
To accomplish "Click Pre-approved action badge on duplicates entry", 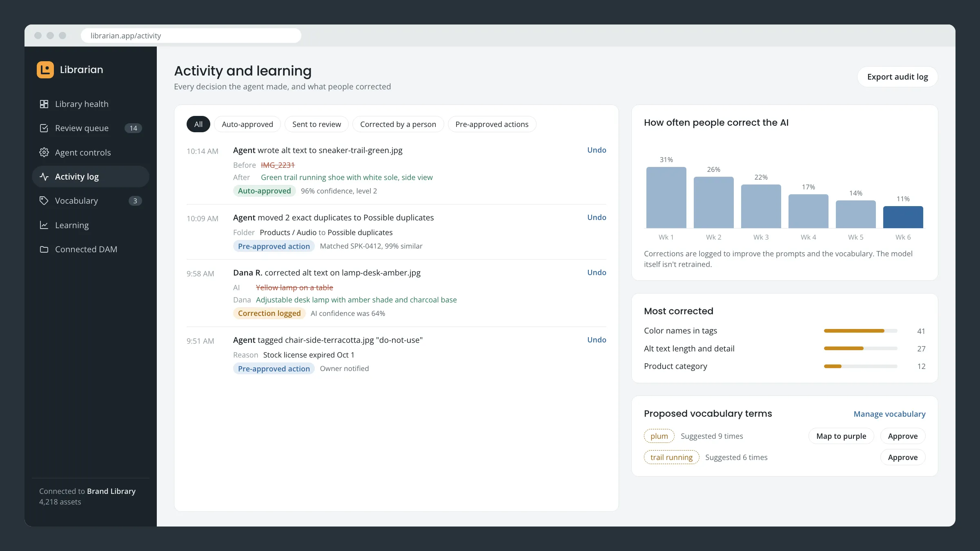I will pyautogui.click(x=274, y=246).
